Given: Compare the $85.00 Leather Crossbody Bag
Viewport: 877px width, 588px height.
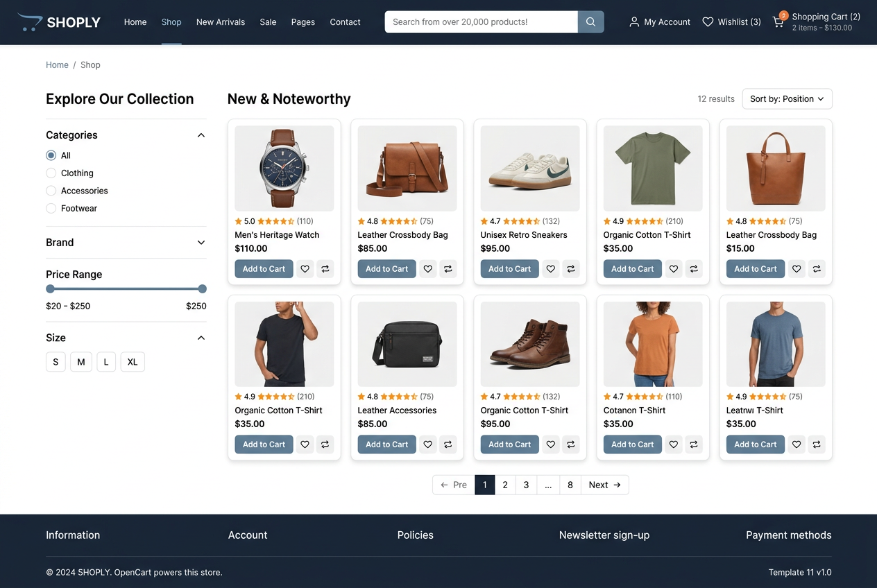Looking at the screenshot, I should pos(448,269).
